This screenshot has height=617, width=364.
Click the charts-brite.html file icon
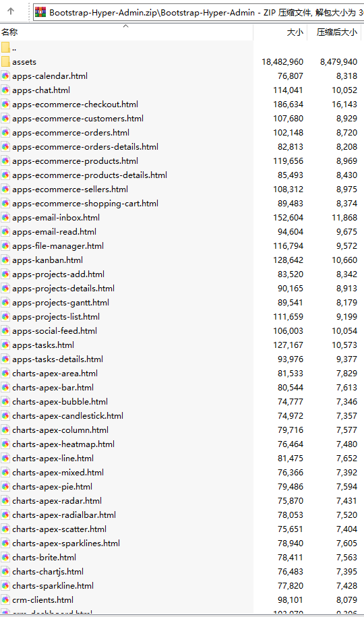pyautogui.click(x=5, y=558)
